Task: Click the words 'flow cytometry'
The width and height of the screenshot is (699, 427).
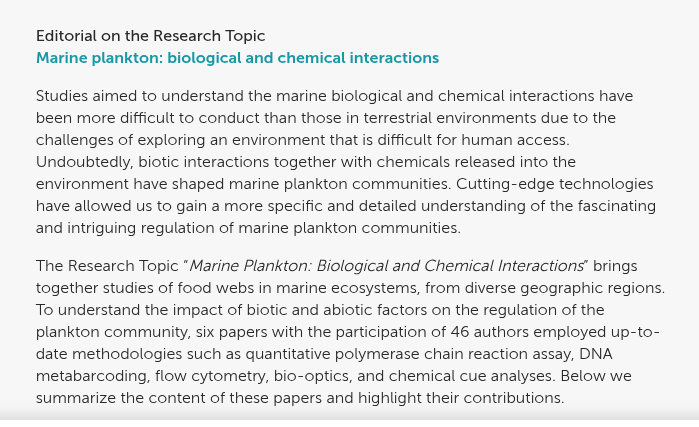Action: coord(211,376)
